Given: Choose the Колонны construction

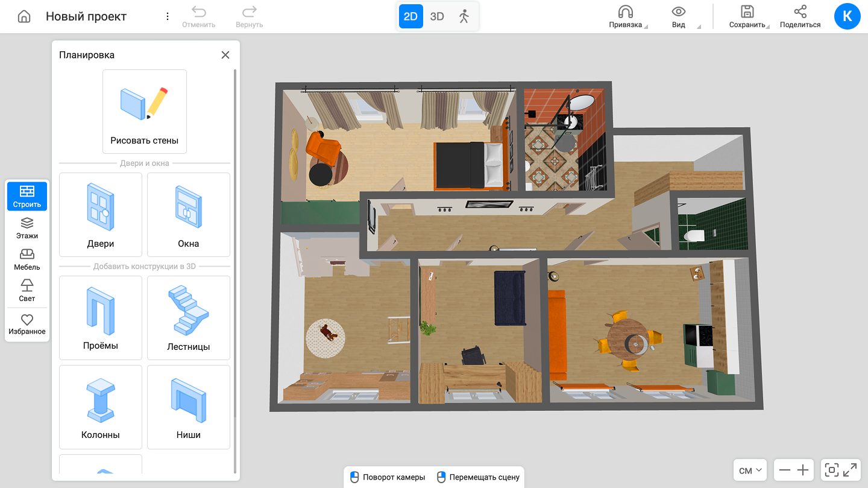Looking at the screenshot, I should (101, 407).
